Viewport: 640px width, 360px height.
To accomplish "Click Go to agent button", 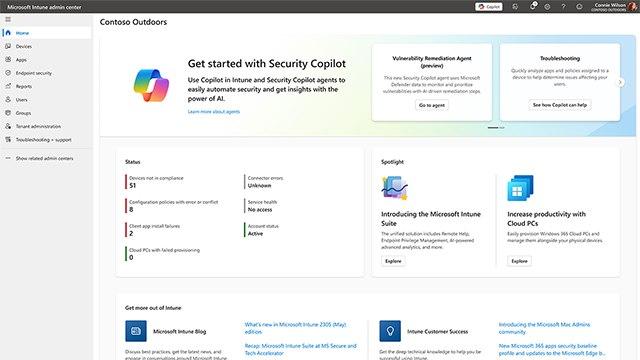I will [x=432, y=105].
